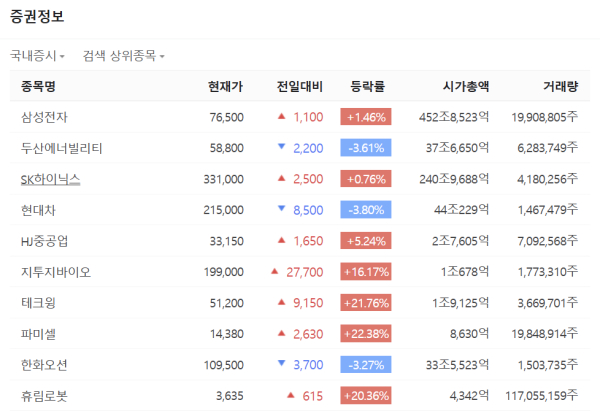600x411 pixels.
Task: Expand the 검색 상위종목 dropdown
Action: pos(124,56)
